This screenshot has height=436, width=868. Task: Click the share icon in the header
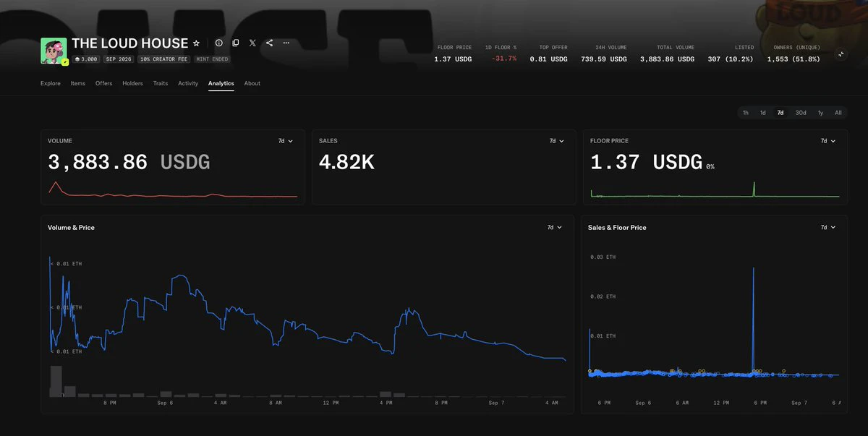click(x=269, y=43)
